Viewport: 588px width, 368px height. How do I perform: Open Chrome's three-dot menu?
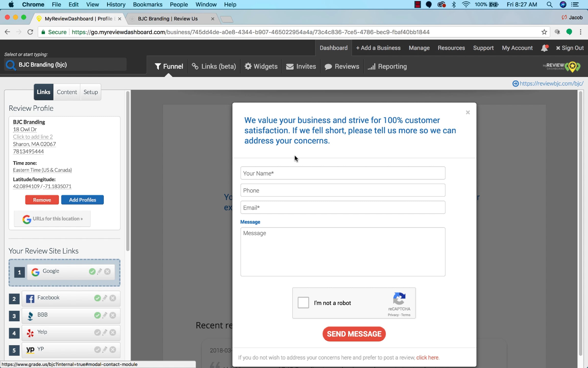coord(581,32)
